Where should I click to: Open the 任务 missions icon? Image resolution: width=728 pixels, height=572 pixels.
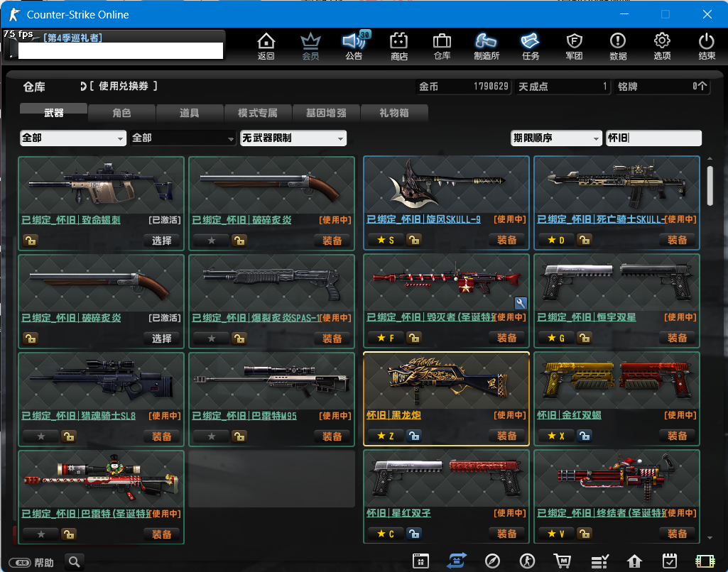click(531, 46)
